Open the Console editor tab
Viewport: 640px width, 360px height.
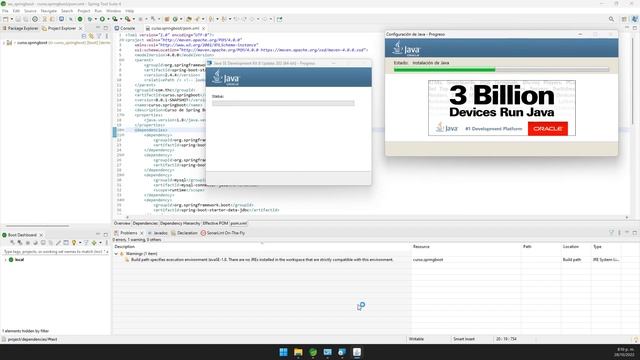(x=125, y=28)
